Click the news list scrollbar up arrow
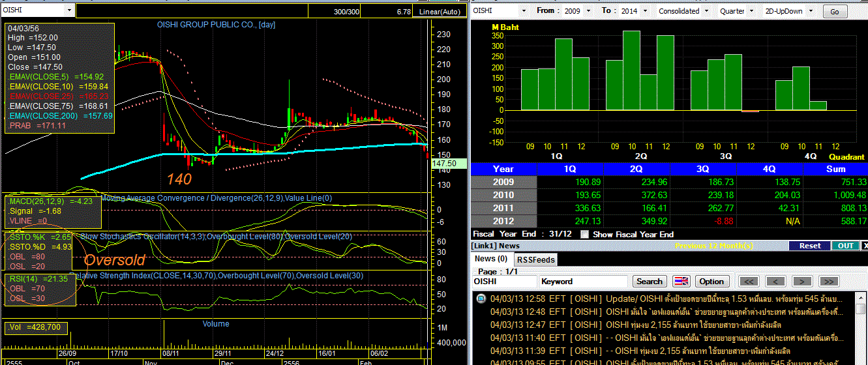Image resolution: width=868 pixels, height=365 pixels. (862, 298)
